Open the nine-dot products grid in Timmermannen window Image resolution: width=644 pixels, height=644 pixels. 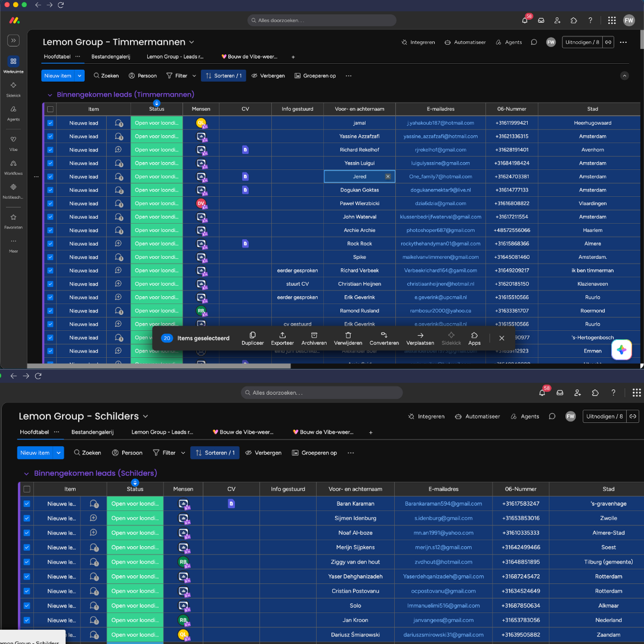(x=612, y=20)
